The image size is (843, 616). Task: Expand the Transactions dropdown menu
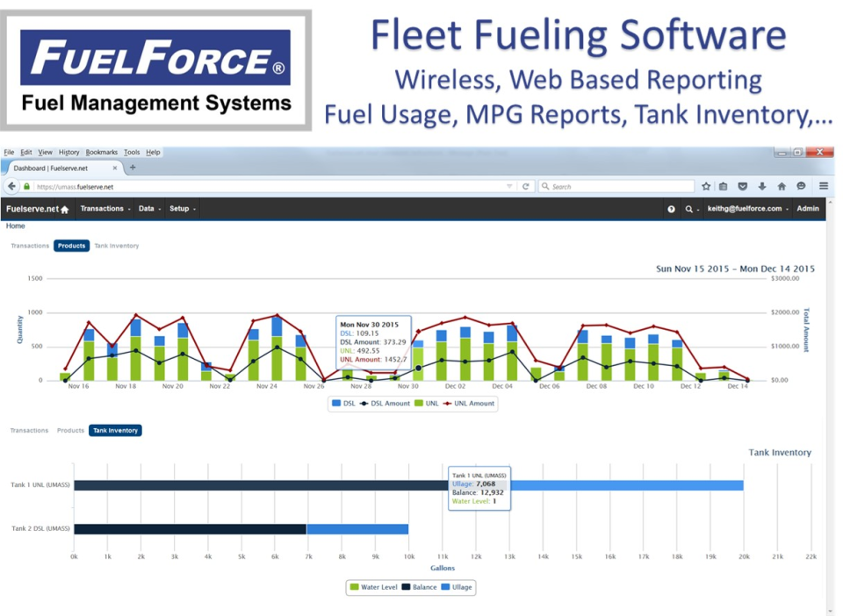103,208
